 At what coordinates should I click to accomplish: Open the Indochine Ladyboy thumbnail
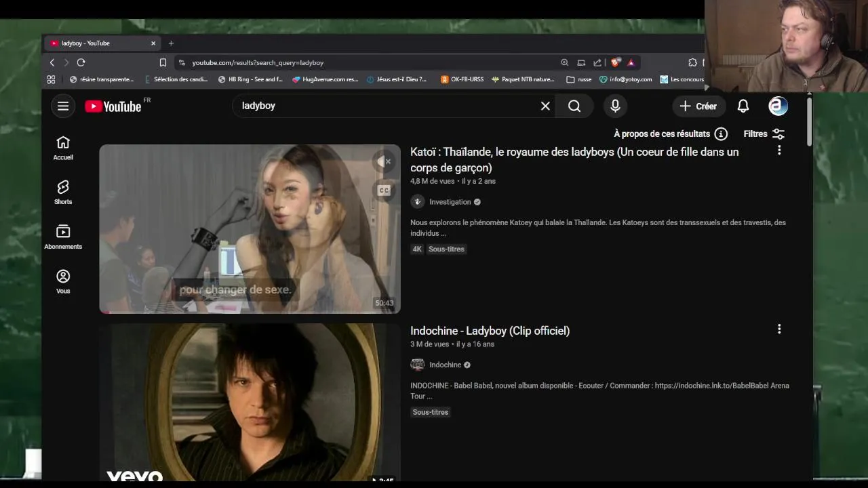[x=250, y=403]
